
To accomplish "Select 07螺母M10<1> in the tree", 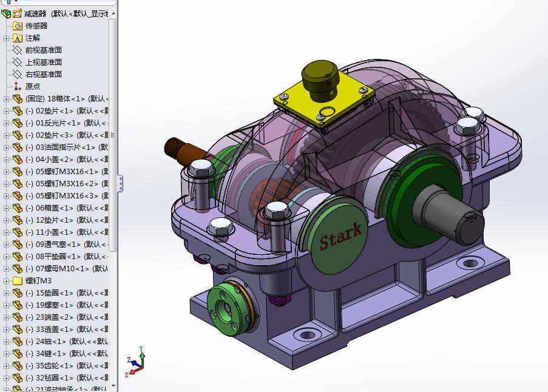I will tap(63, 268).
